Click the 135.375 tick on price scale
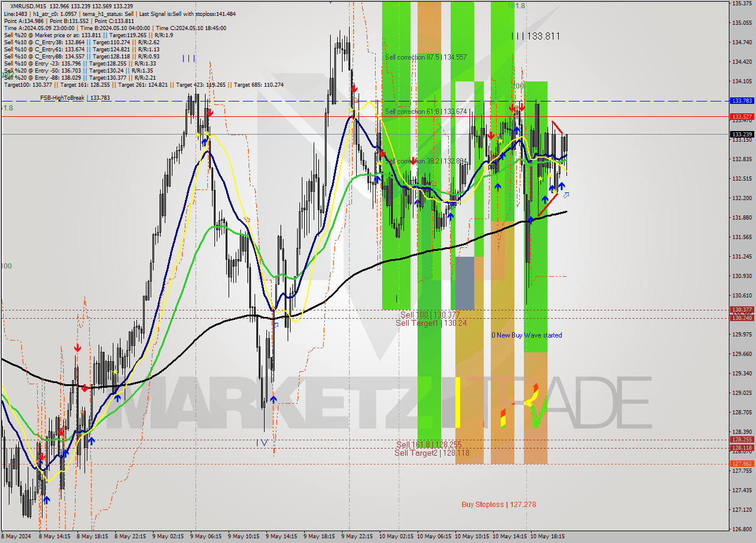Screen dimensions: 756x543 [741, 4]
